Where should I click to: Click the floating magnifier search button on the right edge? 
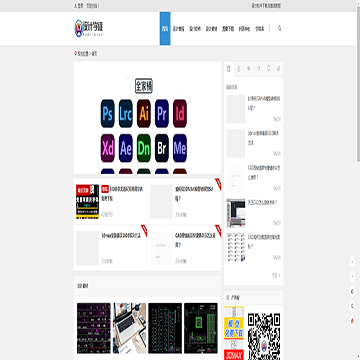tap(352, 306)
